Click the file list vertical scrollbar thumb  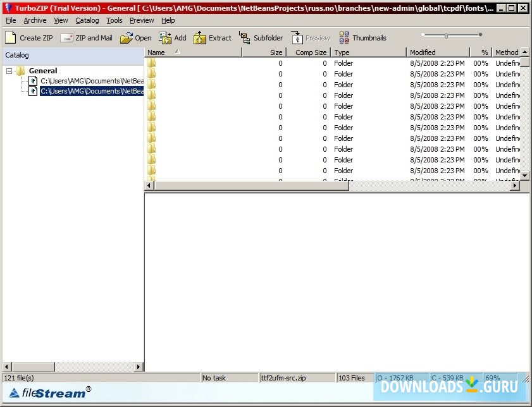click(x=525, y=62)
